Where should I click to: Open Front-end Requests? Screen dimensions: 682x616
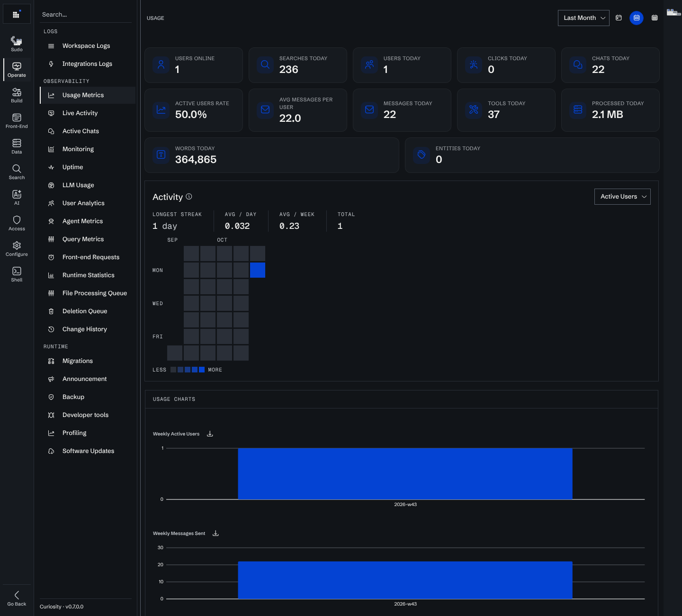coord(88,257)
